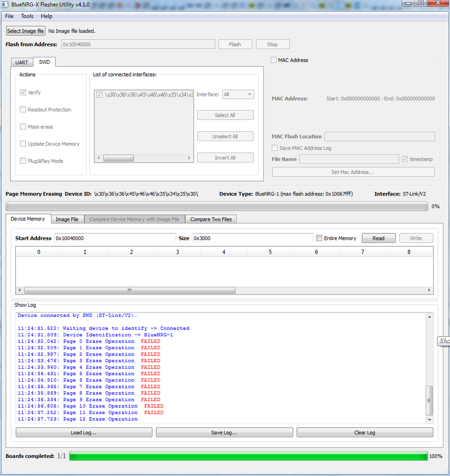
Task: Click log line 'Page 11 Erase Operation FAILED'
Action: click(91, 413)
